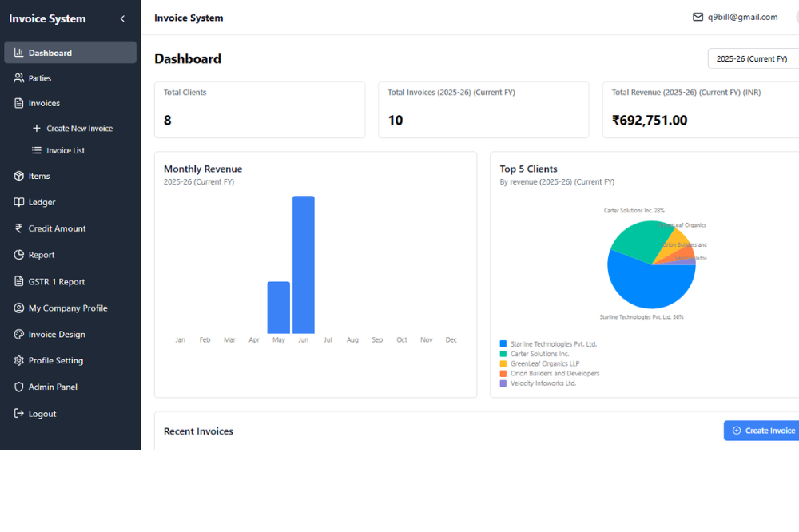Open the Credit Amount page
799x532 pixels.
tap(70, 228)
